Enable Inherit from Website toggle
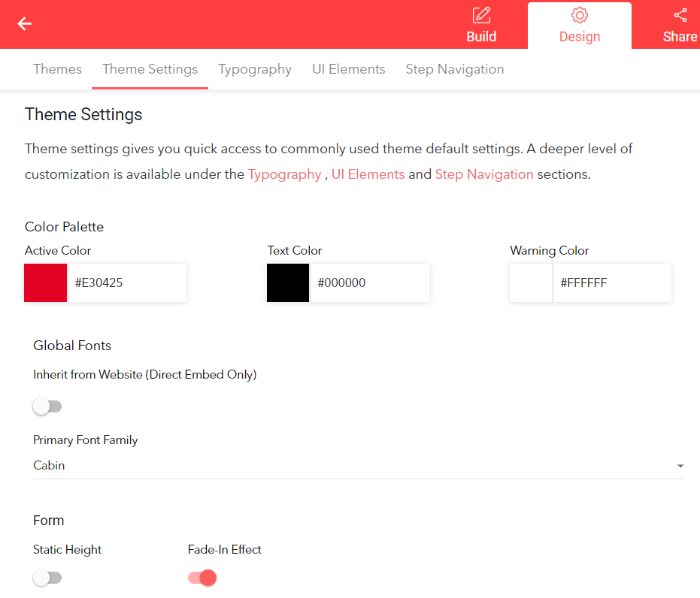The height and width of the screenshot is (598, 700). (47, 406)
